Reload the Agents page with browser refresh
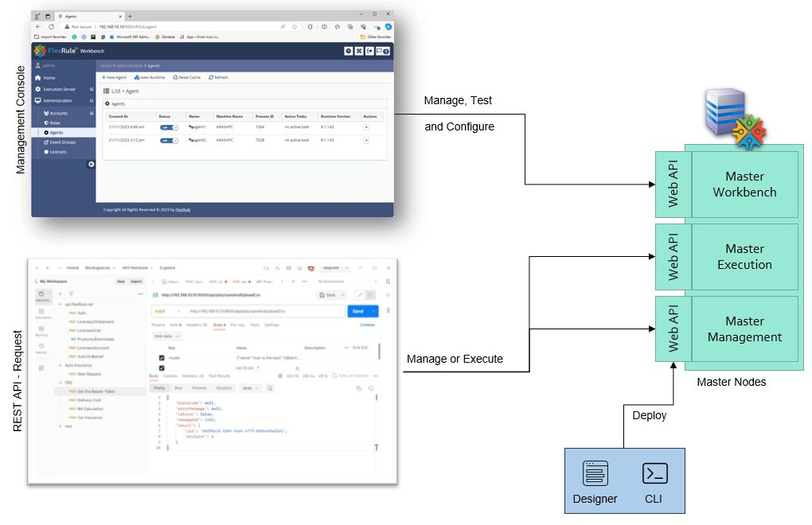Viewport: 812px width, 525px height. tap(51, 26)
